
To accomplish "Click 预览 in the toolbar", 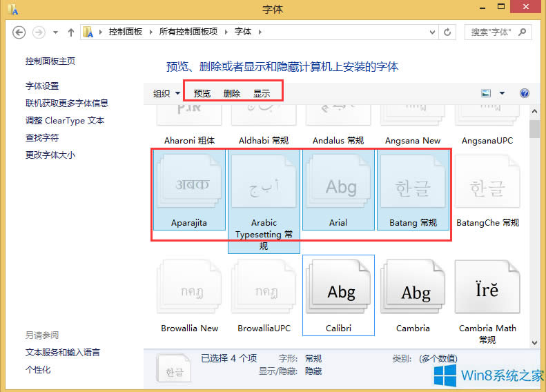I will pyautogui.click(x=202, y=93).
